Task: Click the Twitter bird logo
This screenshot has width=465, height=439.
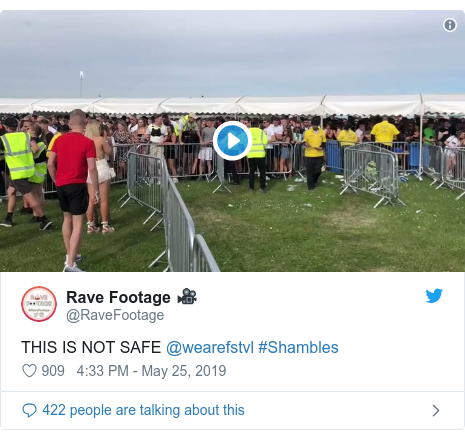Action: pyautogui.click(x=434, y=296)
